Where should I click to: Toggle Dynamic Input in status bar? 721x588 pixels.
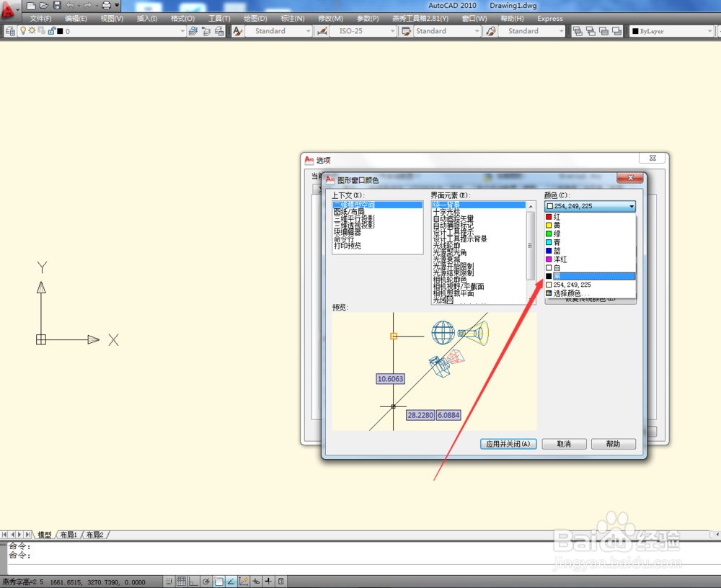256,582
